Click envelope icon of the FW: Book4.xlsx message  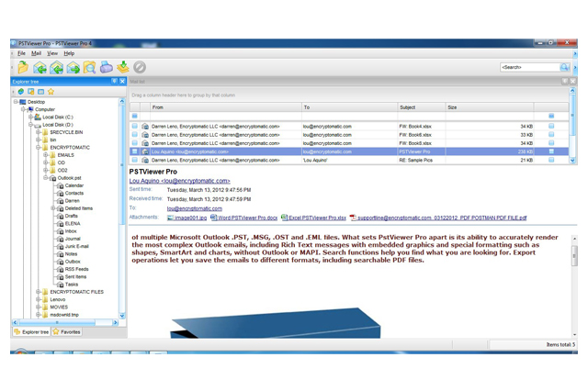coord(145,127)
